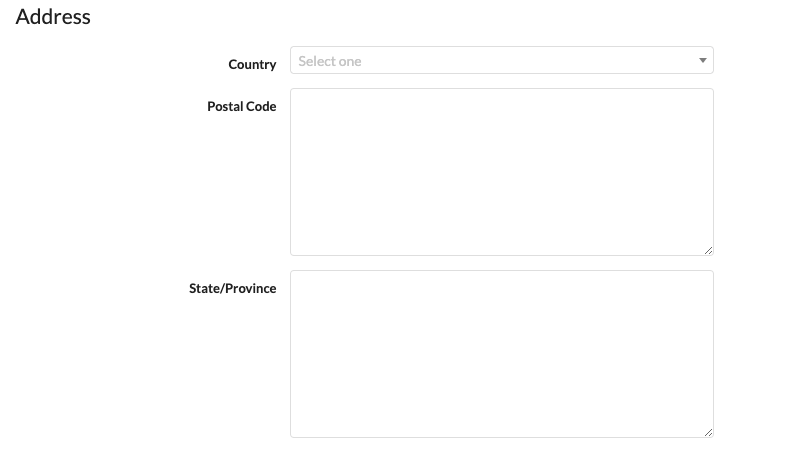The height and width of the screenshot is (461, 794).
Task: Click the State/Province field label
Action: coord(232,288)
